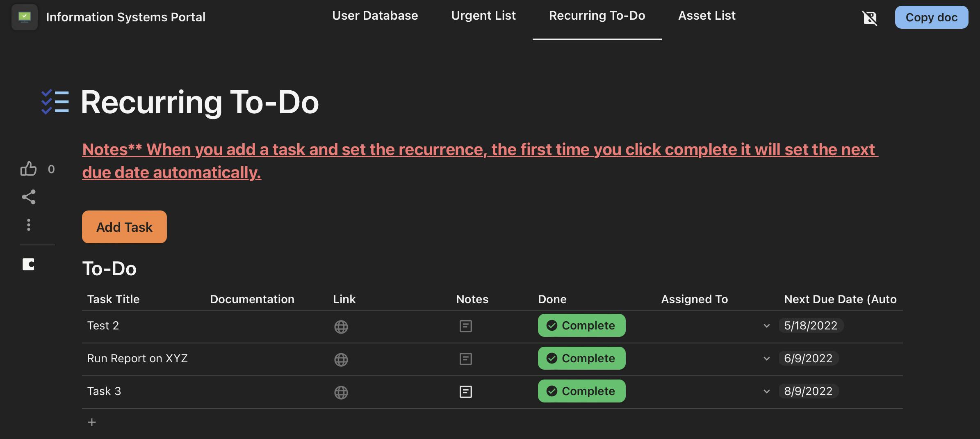The image size is (980, 439).
Task: Click the 8/9/2022 due date
Action: [808, 391]
